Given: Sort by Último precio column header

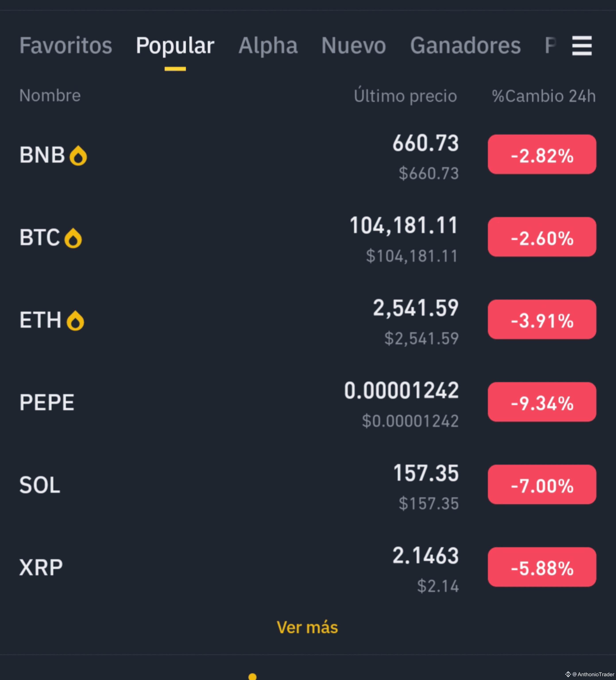Looking at the screenshot, I should 406,95.
